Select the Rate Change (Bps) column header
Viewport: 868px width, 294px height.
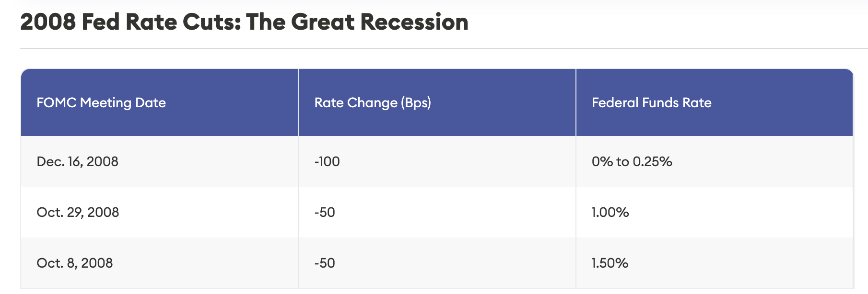pyautogui.click(x=373, y=102)
